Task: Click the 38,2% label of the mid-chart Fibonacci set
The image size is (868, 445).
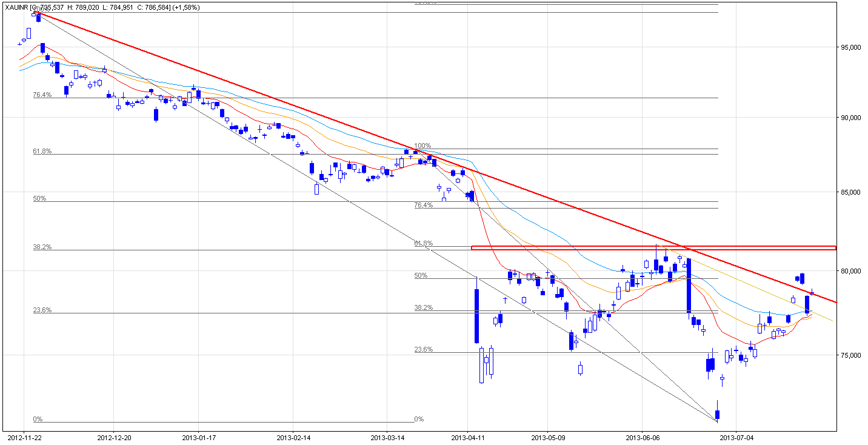Action: (x=423, y=308)
